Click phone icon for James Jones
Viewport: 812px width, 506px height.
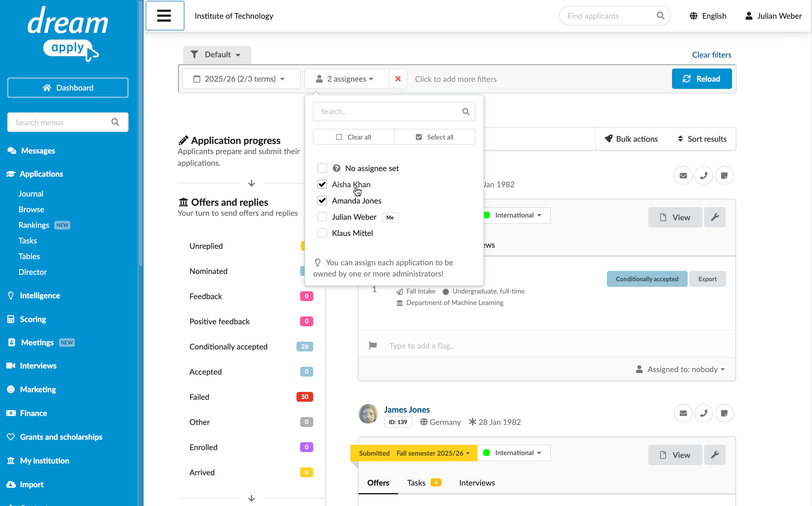(704, 413)
